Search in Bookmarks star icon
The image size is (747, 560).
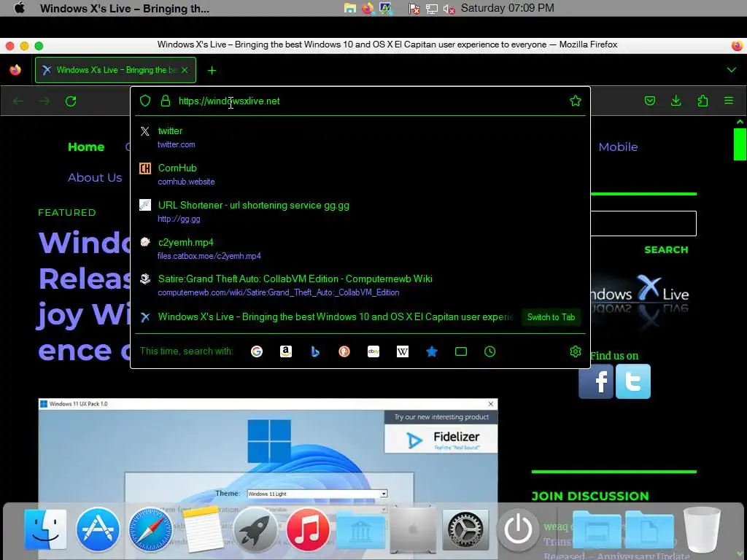432,351
